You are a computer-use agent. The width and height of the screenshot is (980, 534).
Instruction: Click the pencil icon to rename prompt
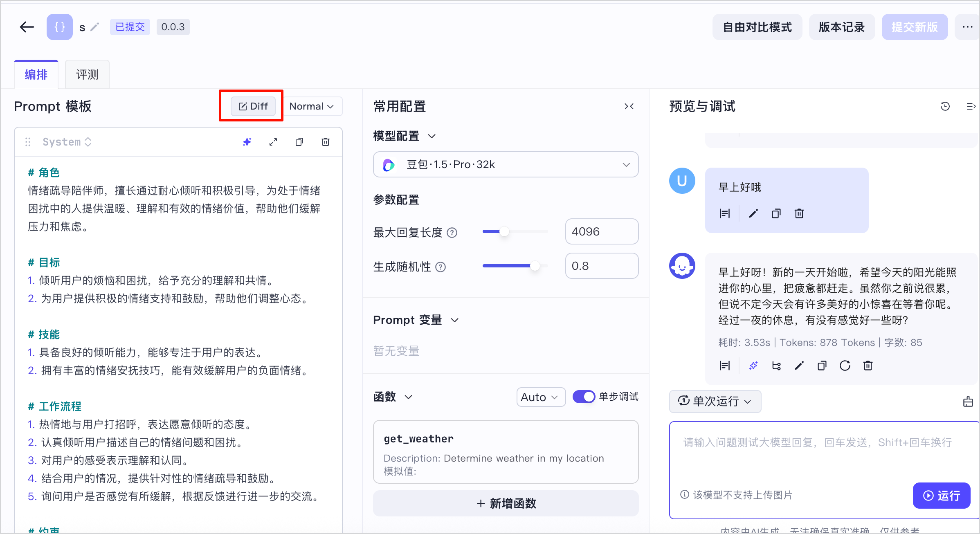tap(94, 27)
